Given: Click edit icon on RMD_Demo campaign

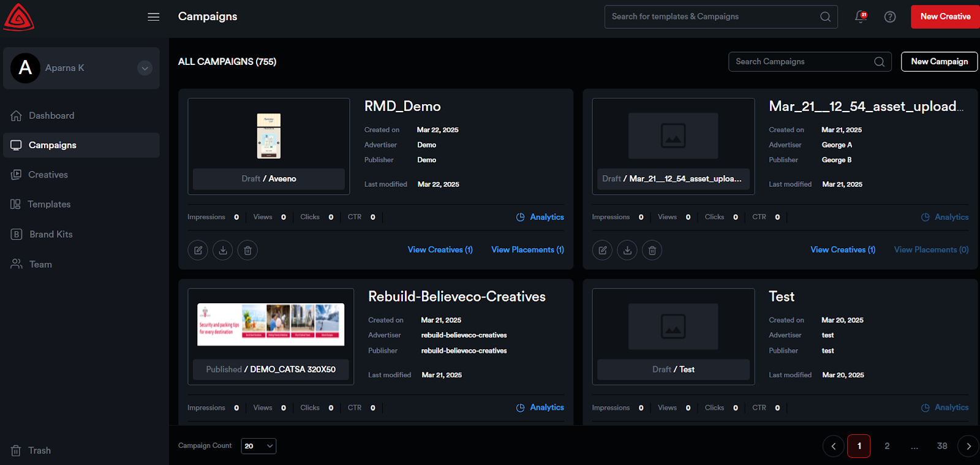Looking at the screenshot, I should 198,250.
